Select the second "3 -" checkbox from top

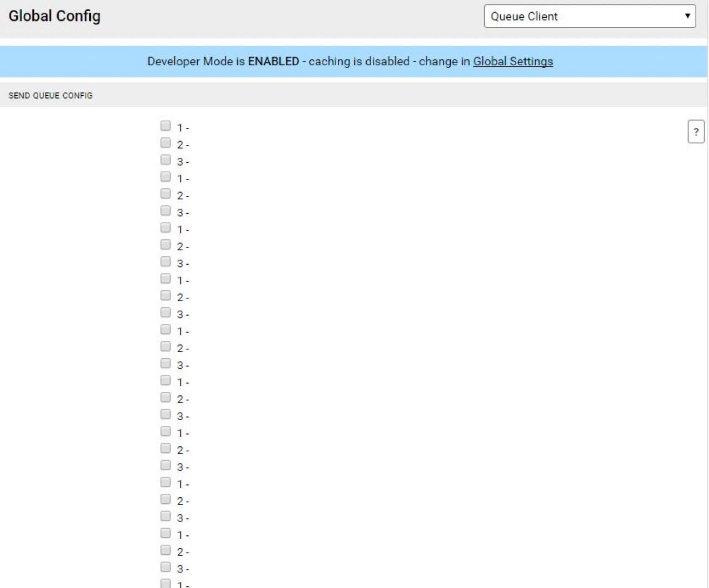[166, 210]
